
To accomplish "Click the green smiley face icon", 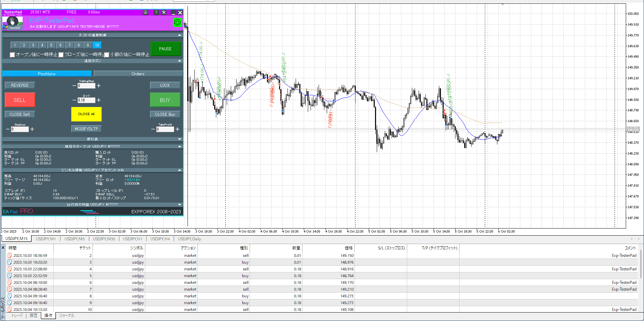I will coord(177,22).
